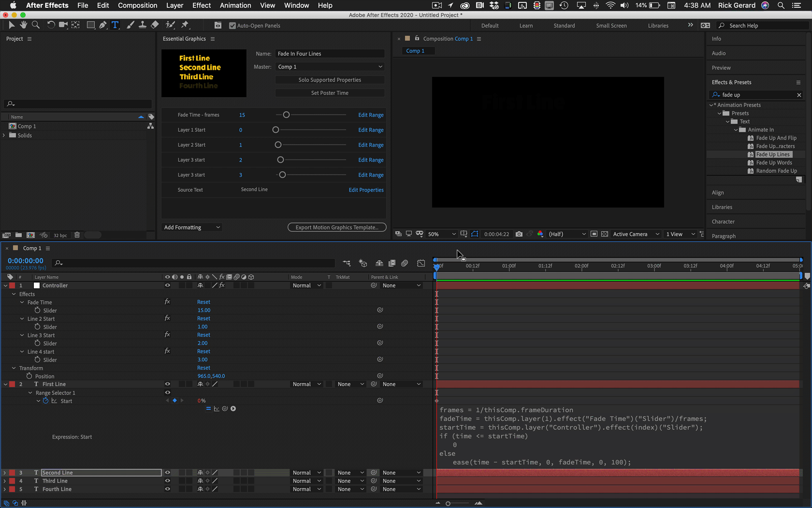Select the Zoom magnifier tool
Screen dimensions: 812x508
pos(35,25)
